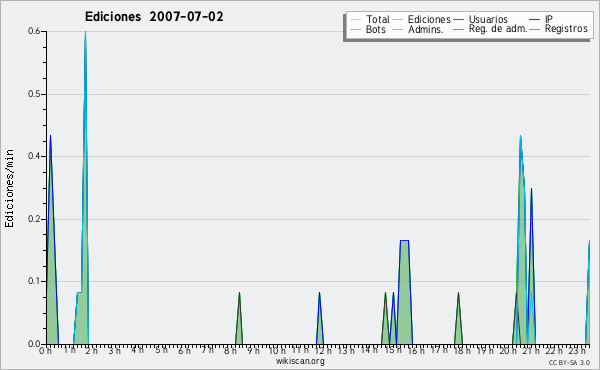Click the green spike above 18 h
The image size is (600, 370).
458,318
